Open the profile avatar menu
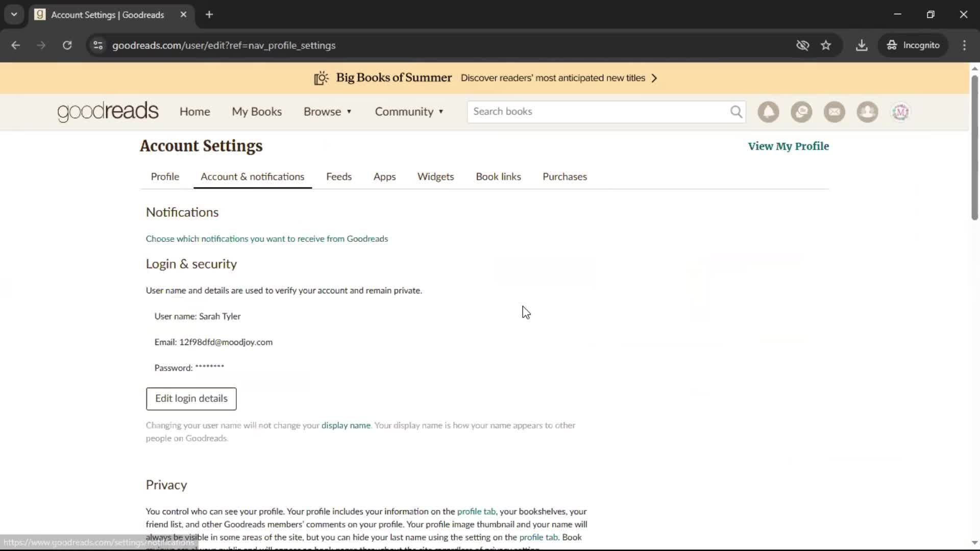 (x=900, y=112)
